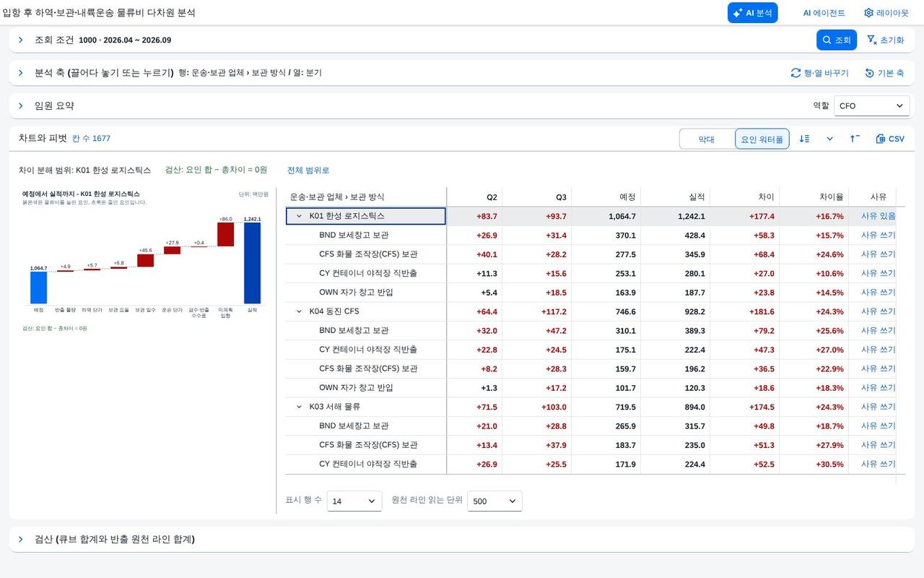This screenshot has width=924, height=578.
Task: Click the dark blue 실적 bar
Action: pyautogui.click(x=252, y=263)
